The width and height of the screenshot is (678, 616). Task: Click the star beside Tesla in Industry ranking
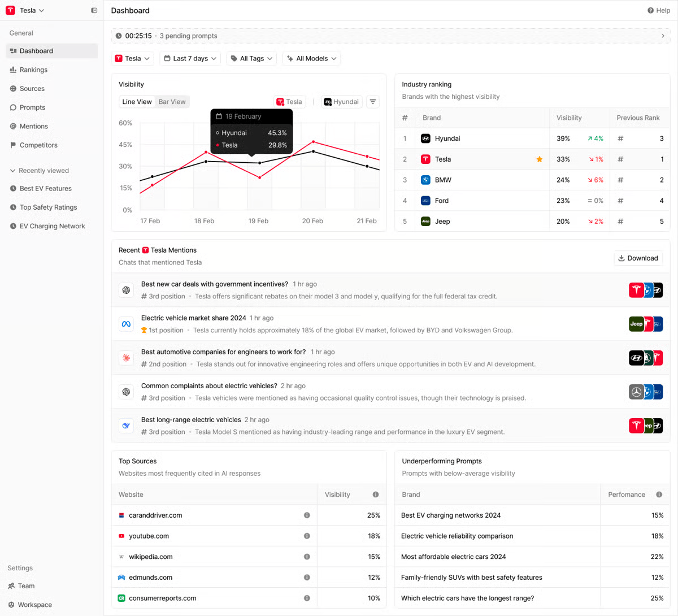coord(540,159)
